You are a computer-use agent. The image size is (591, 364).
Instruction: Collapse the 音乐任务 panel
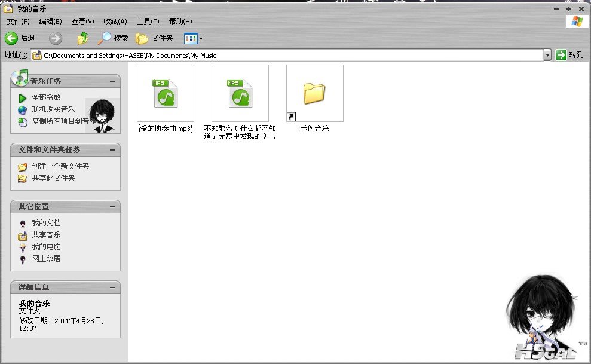pos(112,81)
